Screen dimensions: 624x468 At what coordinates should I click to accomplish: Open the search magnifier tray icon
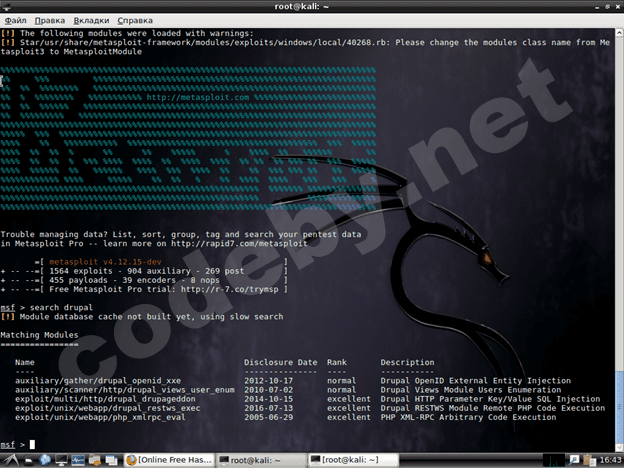(x=574, y=460)
